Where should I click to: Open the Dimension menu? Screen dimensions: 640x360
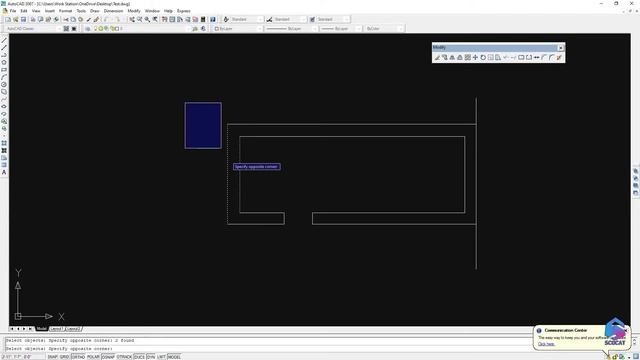click(x=113, y=11)
